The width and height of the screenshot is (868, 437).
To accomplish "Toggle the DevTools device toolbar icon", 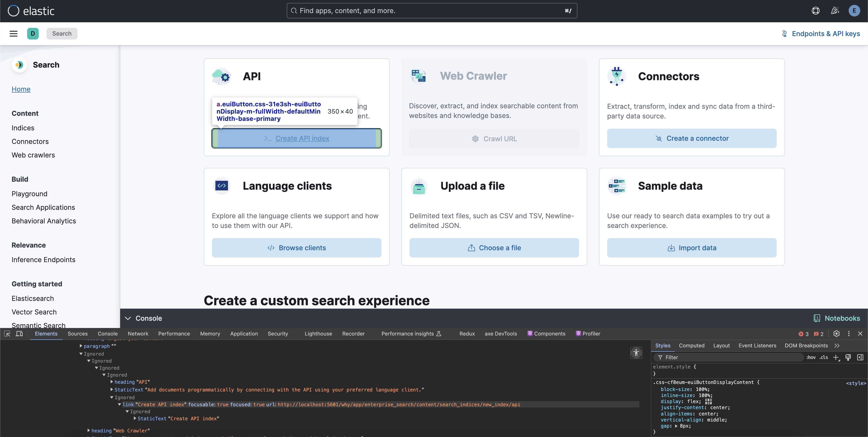I will click(20, 333).
